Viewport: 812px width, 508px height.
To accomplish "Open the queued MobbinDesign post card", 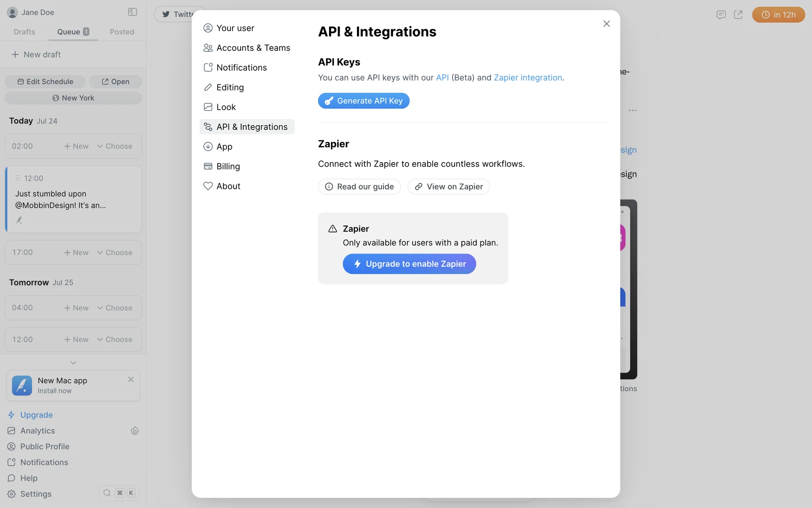I will (x=73, y=199).
